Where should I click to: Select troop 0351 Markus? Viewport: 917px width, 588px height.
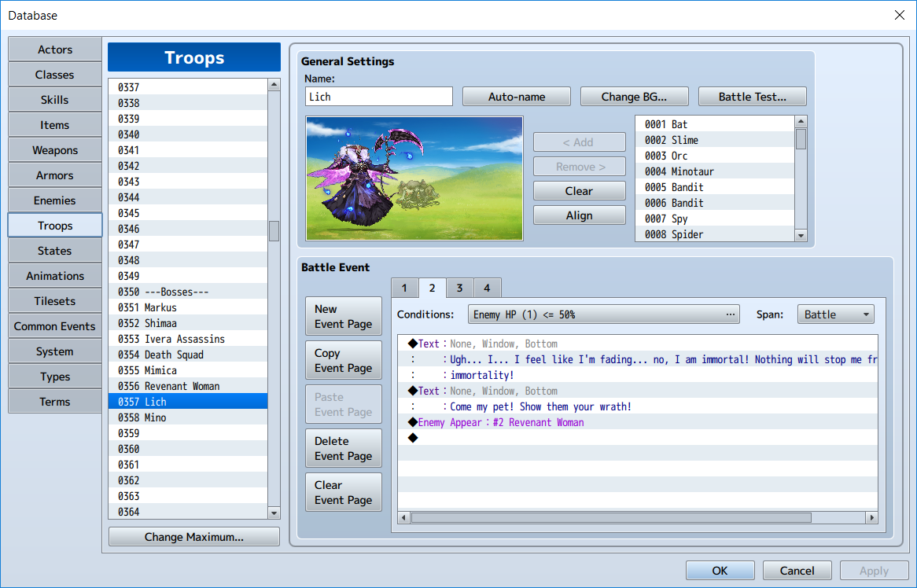[x=188, y=307]
